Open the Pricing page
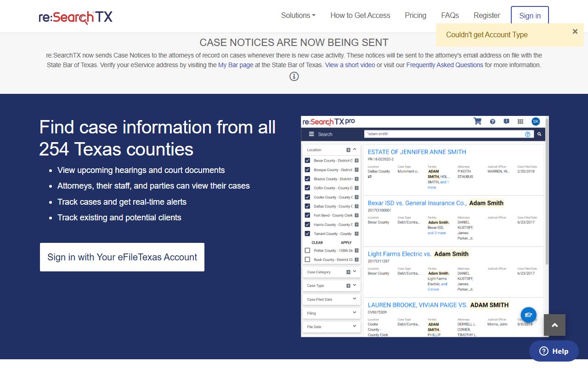Viewport: 588px width, 368px height. [415, 15]
